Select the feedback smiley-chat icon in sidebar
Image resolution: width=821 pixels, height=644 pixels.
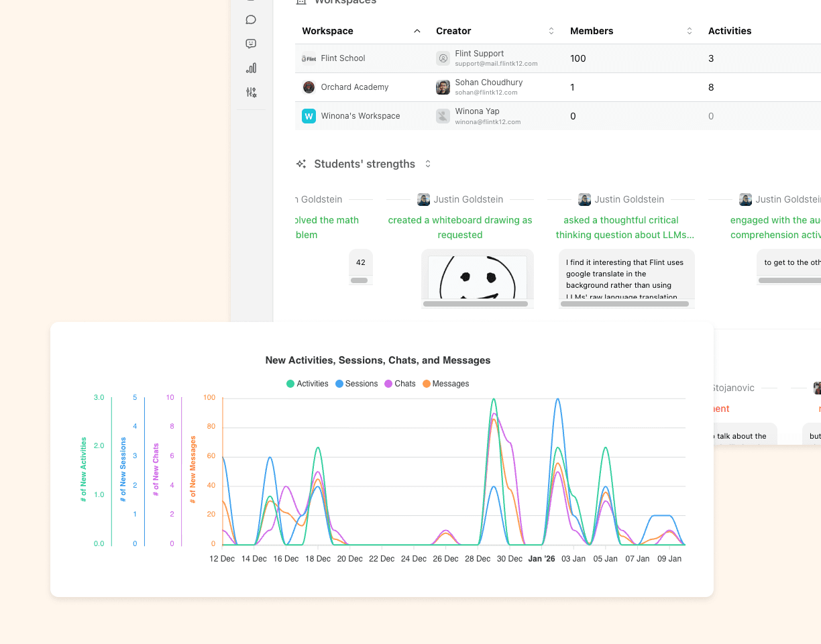pyautogui.click(x=251, y=44)
